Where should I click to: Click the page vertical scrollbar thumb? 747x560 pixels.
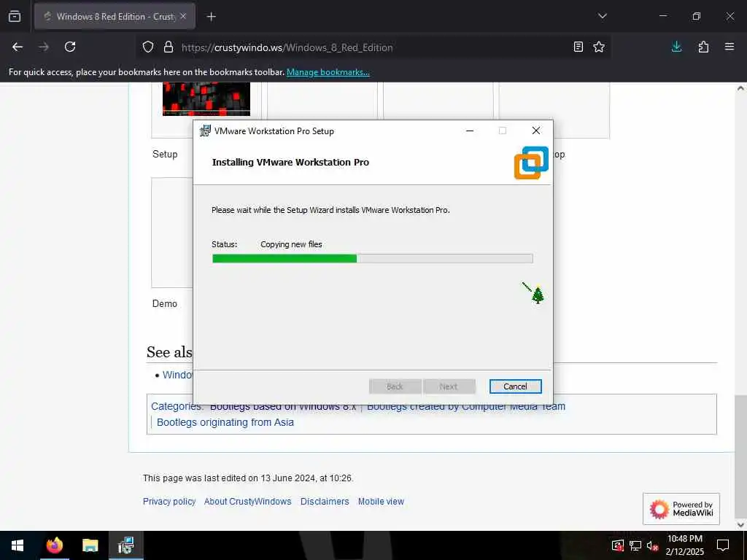pos(740,455)
